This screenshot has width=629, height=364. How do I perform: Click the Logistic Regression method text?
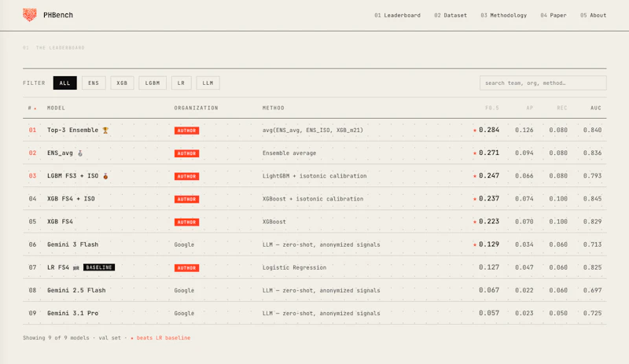point(294,267)
